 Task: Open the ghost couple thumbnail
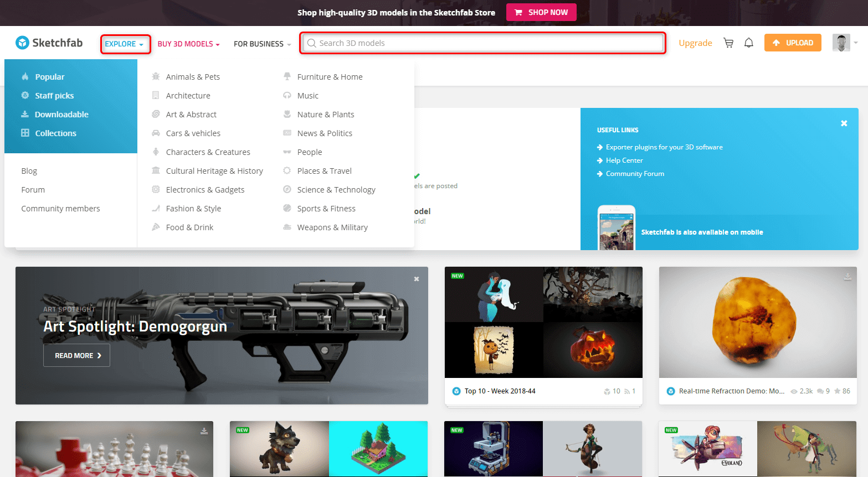[x=494, y=294]
